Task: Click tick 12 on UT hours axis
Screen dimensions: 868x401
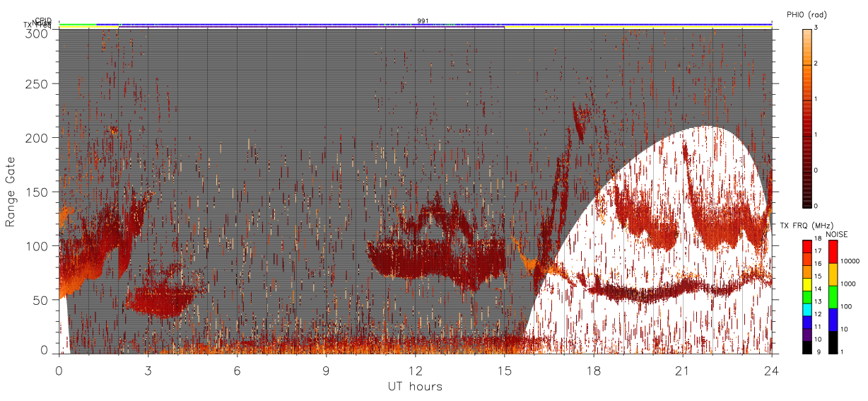Action: [416, 369]
